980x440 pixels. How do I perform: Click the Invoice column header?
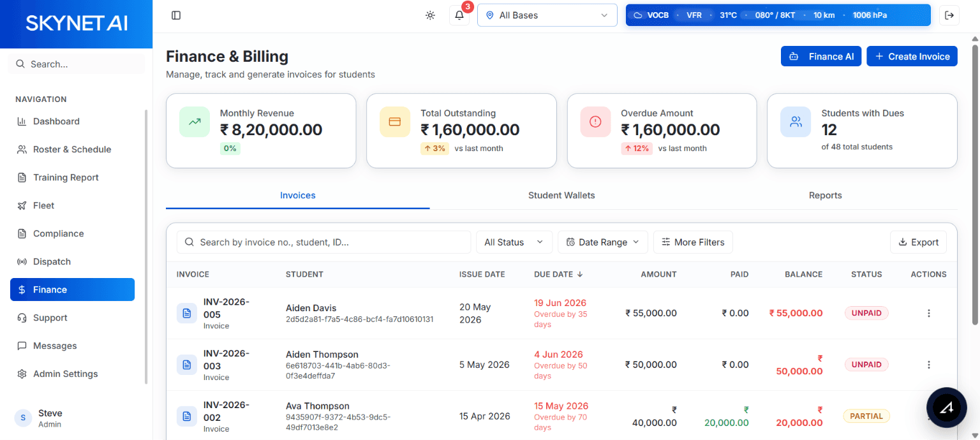pos(193,274)
